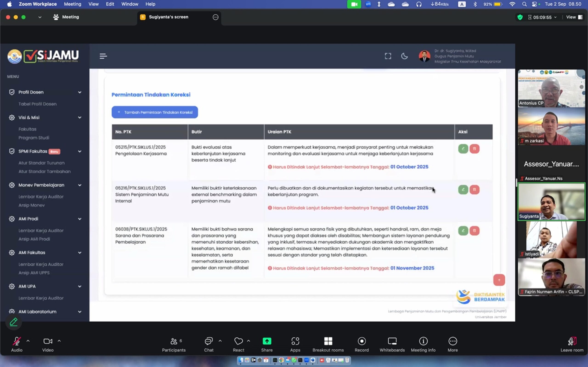The width and height of the screenshot is (588, 367).
Task: Click the encryption shield icon
Action: pos(520,17)
